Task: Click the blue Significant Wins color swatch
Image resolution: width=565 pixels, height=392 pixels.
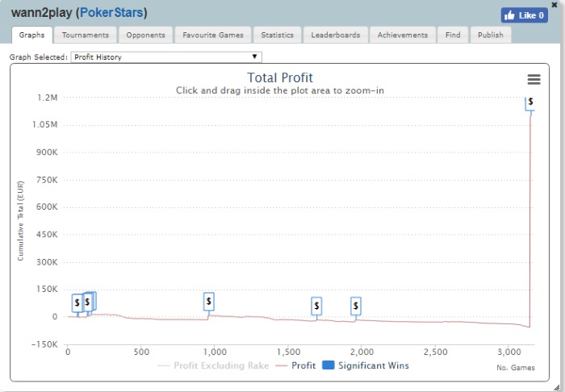Action: (x=328, y=365)
